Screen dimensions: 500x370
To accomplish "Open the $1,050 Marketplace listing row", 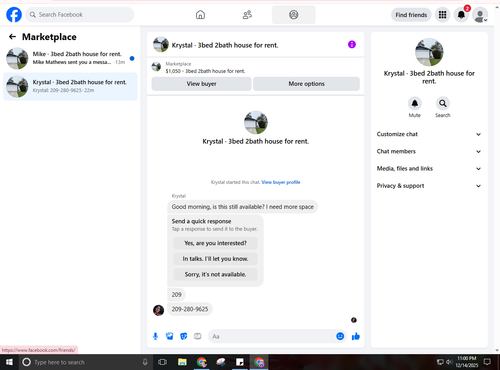I will click(255, 67).
